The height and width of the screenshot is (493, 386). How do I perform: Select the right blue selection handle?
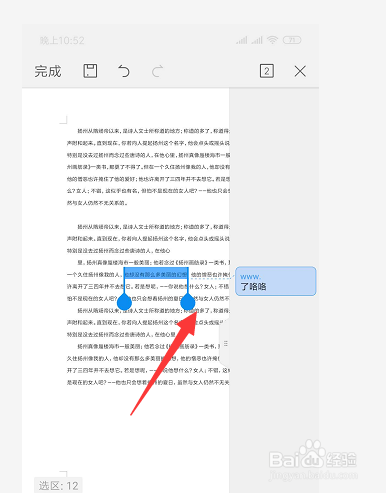188,303
